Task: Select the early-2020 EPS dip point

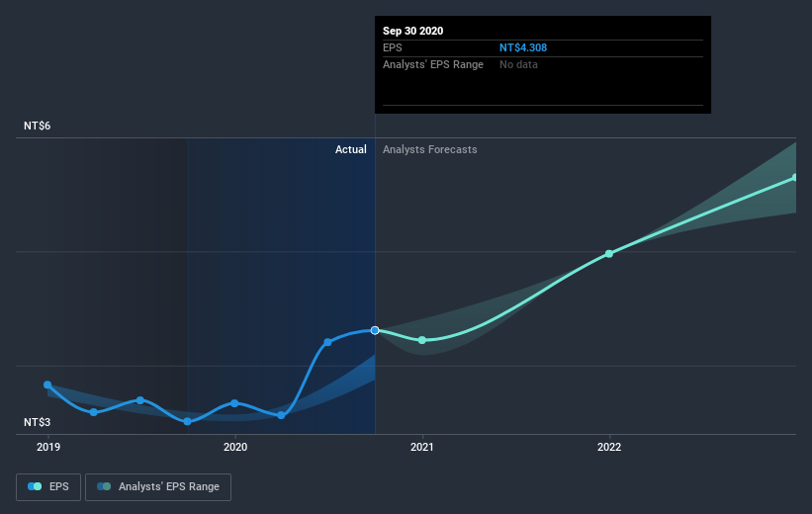Action: pos(281,415)
